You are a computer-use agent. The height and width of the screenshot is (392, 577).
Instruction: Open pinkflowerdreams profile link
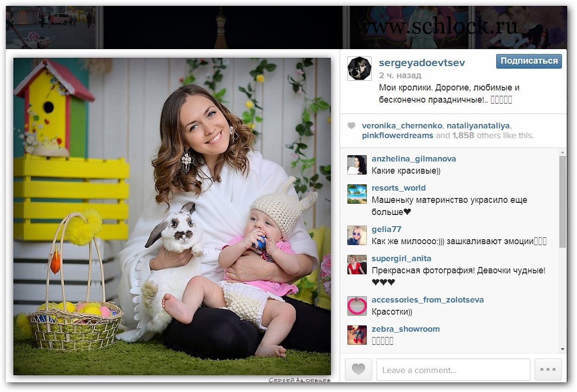coord(397,136)
